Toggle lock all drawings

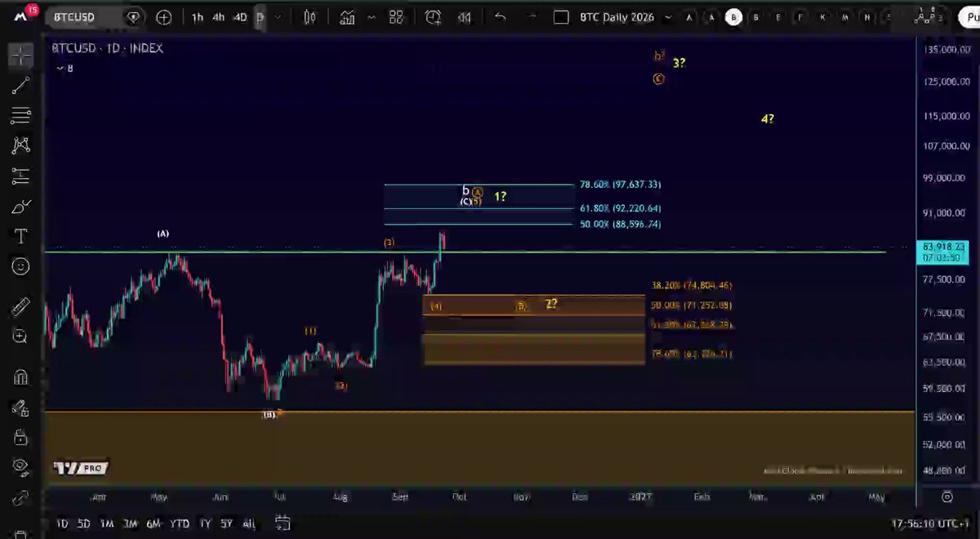click(x=21, y=438)
